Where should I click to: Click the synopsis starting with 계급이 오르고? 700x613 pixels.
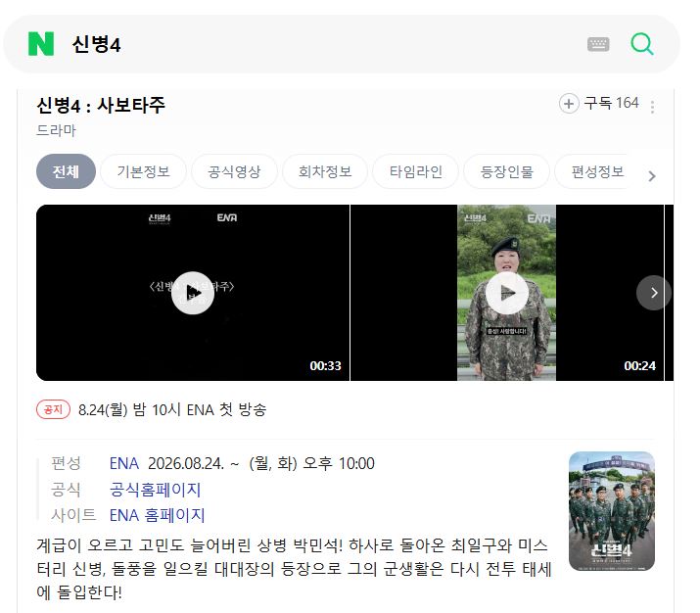[295, 569]
